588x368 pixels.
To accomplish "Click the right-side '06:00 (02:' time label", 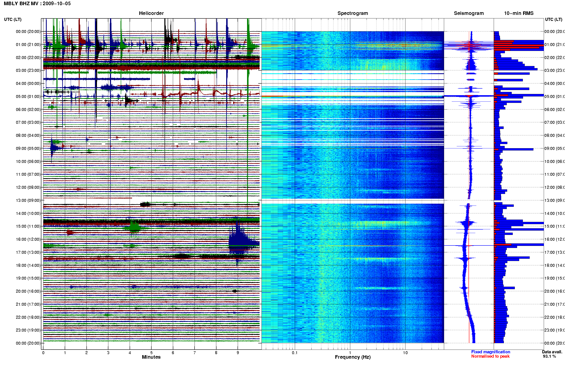I will point(555,109).
